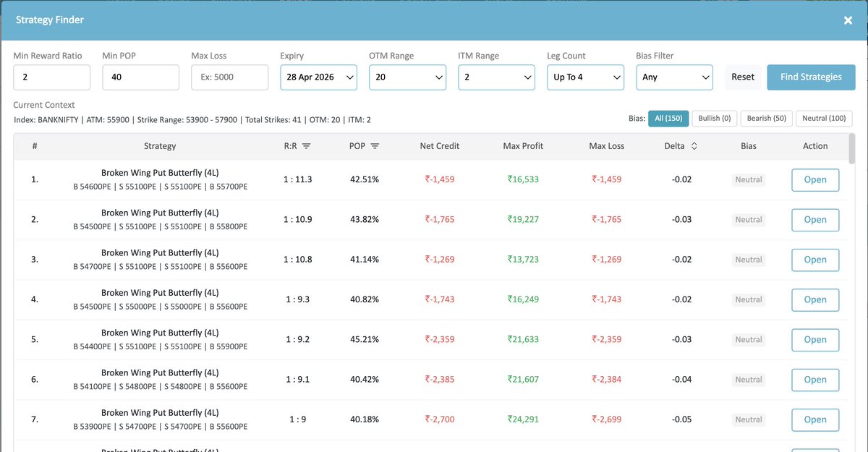Click the Strategy column header
The width and height of the screenshot is (868, 452).
160,146
